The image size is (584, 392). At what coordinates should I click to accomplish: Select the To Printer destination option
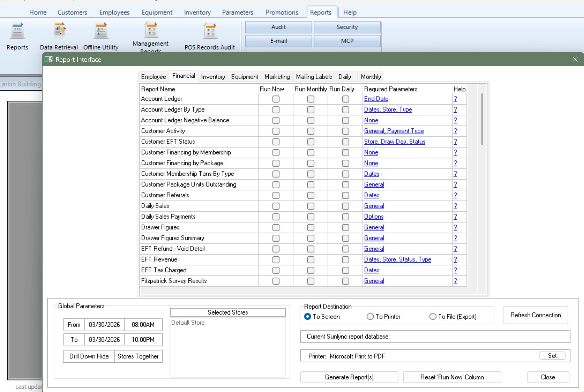[x=370, y=317]
